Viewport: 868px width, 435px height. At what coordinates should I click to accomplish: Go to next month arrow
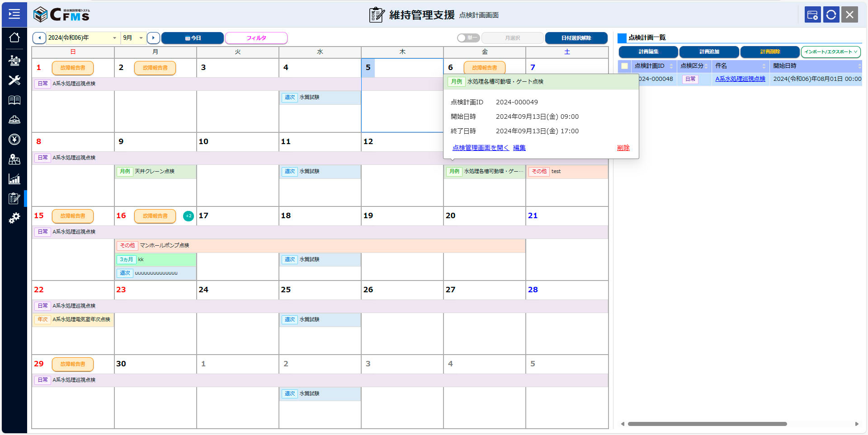pos(153,38)
